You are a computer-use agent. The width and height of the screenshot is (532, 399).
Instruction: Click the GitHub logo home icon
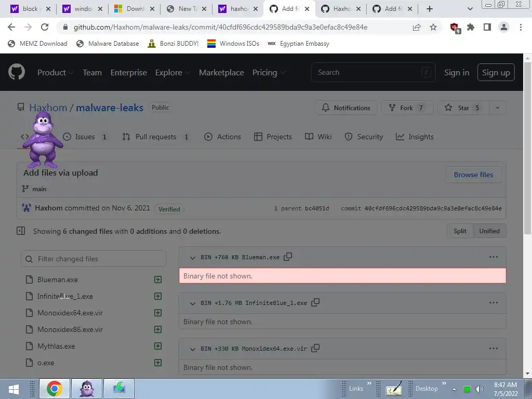coord(16,72)
